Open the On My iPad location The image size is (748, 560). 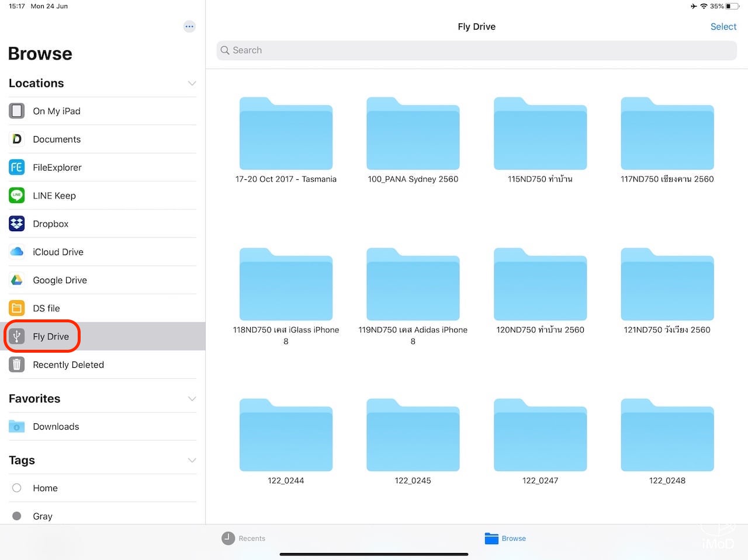57,111
